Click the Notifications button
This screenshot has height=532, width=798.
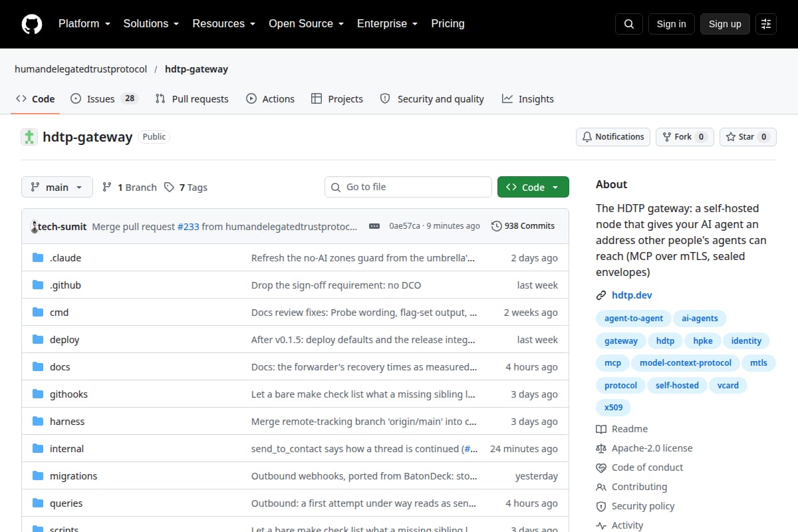coord(613,137)
